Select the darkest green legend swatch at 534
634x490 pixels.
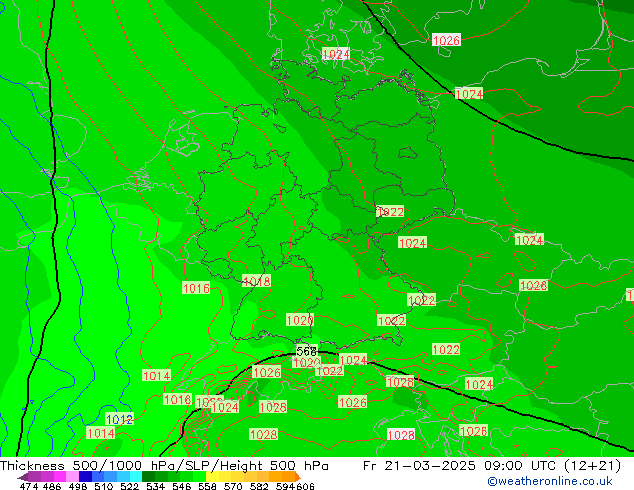tap(148, 476)
